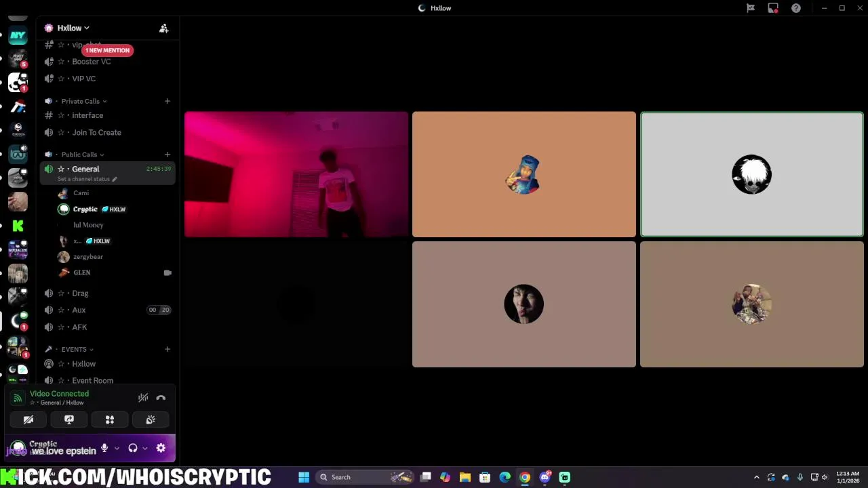
Task: Create a channel in Public Calls
Action: pos(167,155)
